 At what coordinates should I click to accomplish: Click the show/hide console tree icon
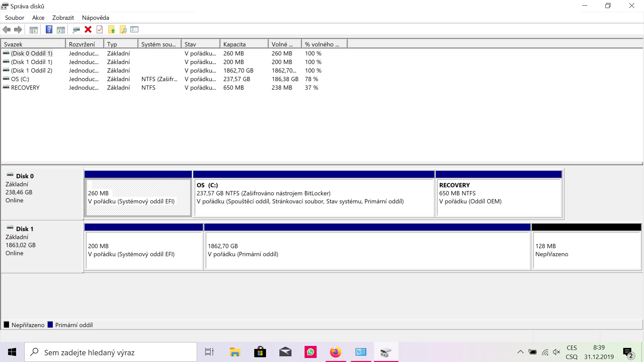coord(34,29)
